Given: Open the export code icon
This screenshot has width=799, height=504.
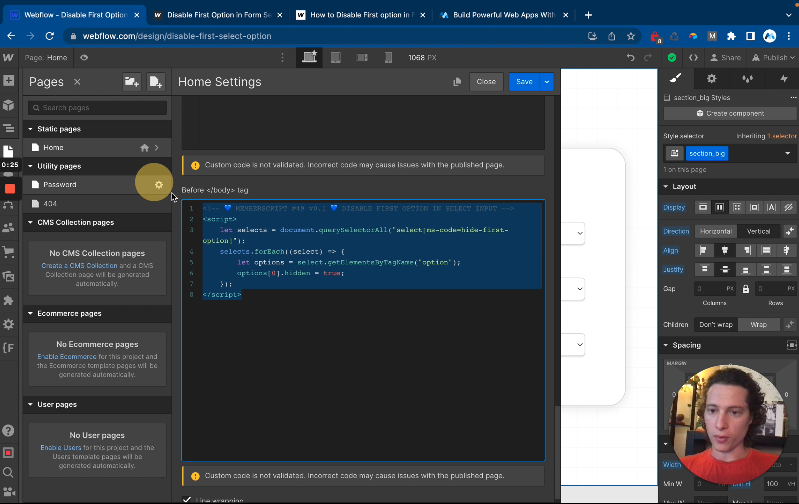Looking at the screenshot, I should tap(693, 58).
